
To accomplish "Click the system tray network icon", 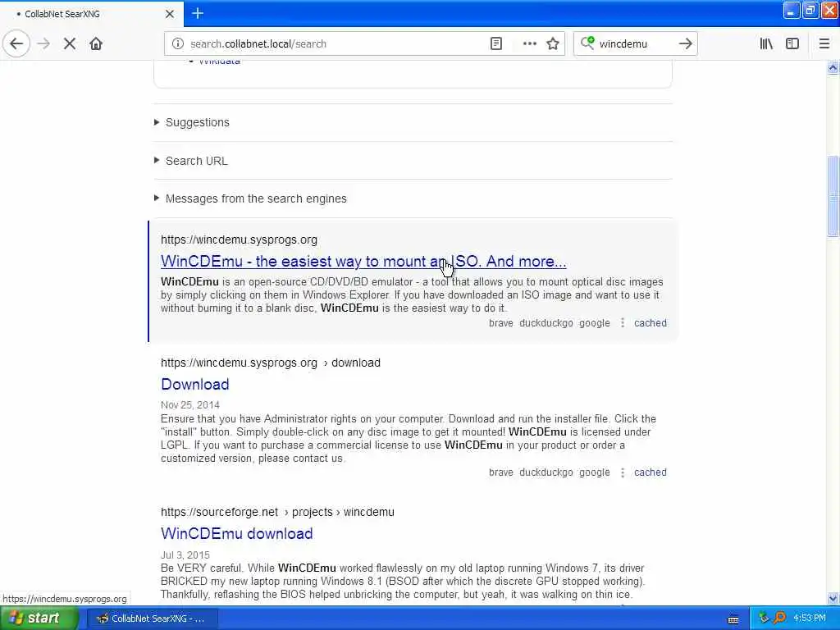I will point(764,619).
